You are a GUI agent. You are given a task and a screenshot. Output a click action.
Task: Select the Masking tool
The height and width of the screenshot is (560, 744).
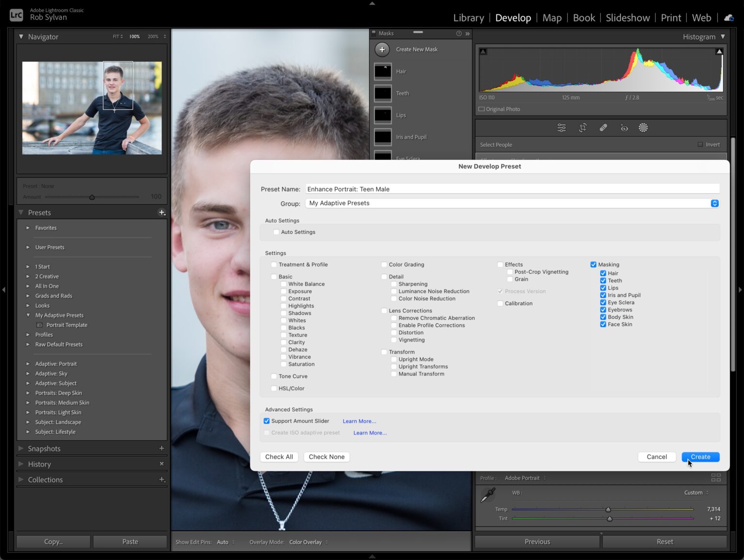pos(643,127)
